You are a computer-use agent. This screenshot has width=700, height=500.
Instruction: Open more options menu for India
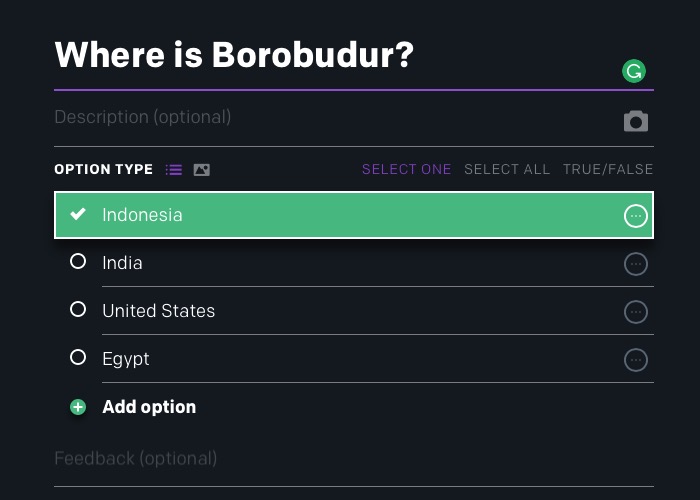click(x=636, y=264)
